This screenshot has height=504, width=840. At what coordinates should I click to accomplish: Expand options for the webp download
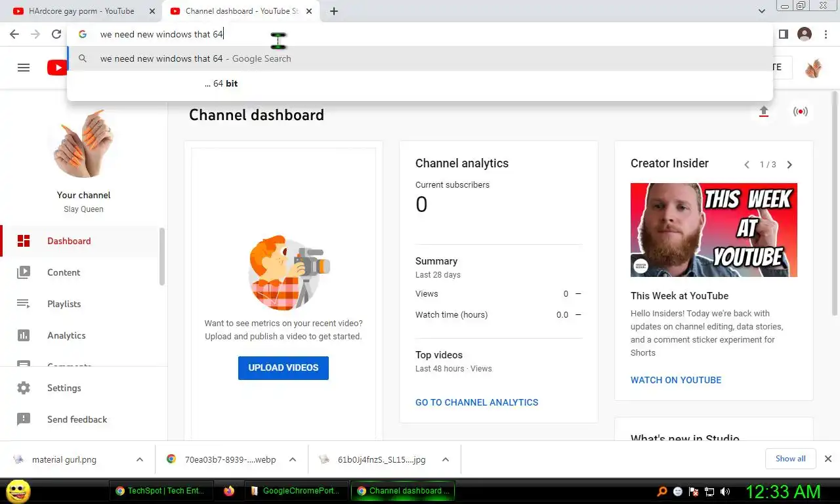tap(293, 459)
